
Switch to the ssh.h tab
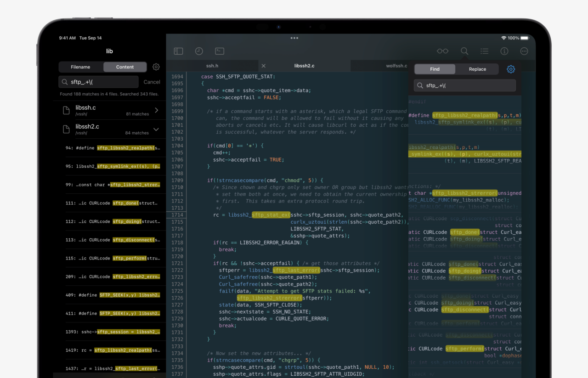212,65
